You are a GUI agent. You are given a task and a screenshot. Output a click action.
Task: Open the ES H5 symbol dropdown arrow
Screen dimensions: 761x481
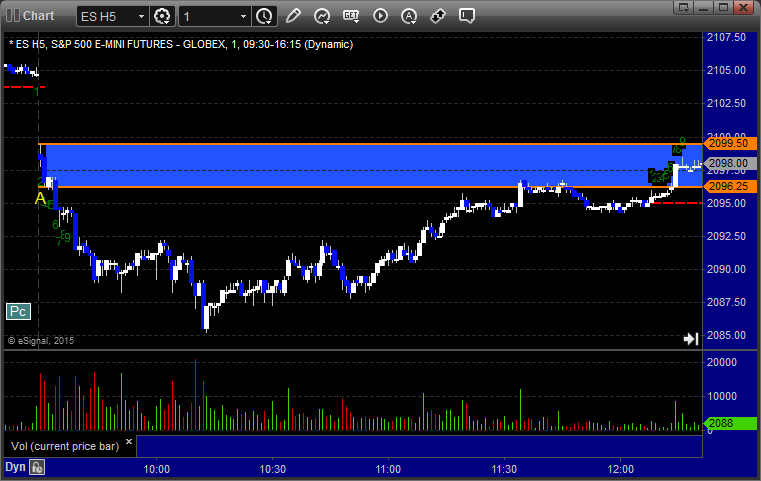pos(141,17)
